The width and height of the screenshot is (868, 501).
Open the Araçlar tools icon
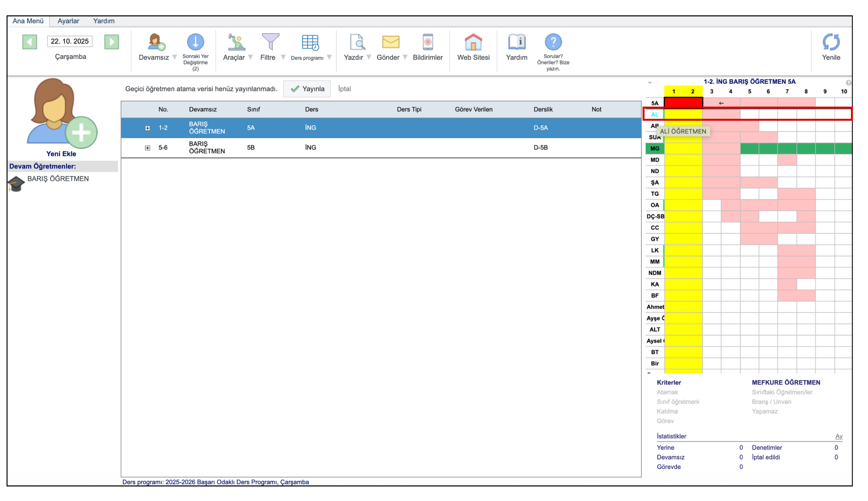[236, 42]
